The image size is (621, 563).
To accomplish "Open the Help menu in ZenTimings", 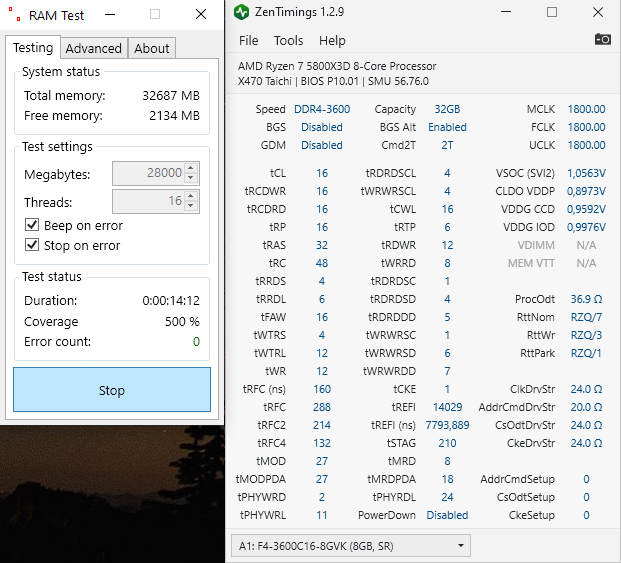I will (332, 40).
